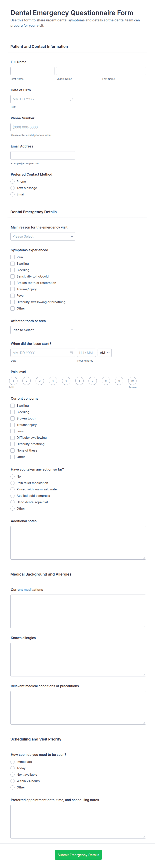The height and width of the screenshot is (868, 155).
Task: Open the AM/PM selector
Action: [104, 353]
